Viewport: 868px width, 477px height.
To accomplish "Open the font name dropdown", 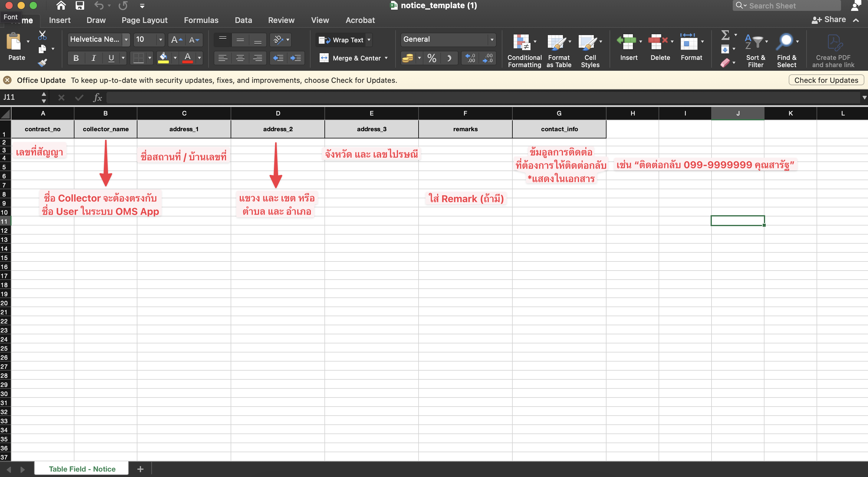I will (126, 40).
